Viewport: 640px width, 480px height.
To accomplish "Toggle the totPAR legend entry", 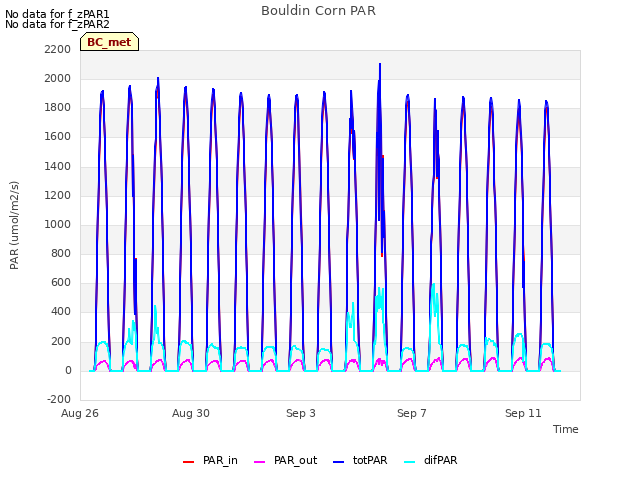I will pos(360,460).
